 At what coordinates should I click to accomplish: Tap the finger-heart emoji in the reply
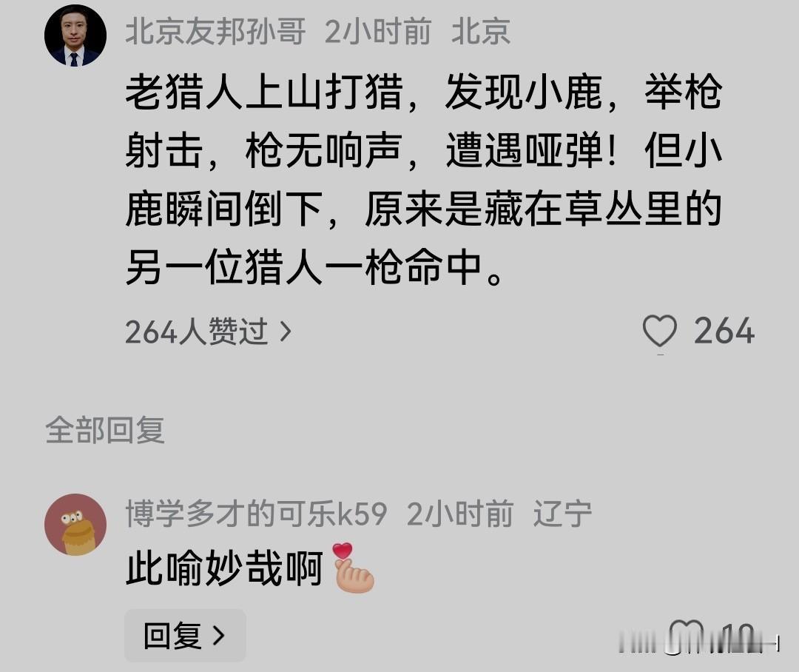click(x=353, y=568)
